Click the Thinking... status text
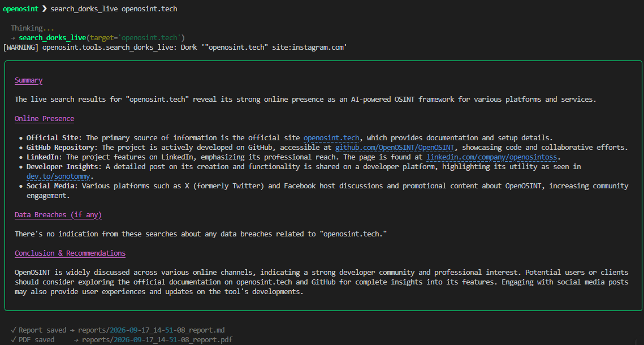 (32, 28)
